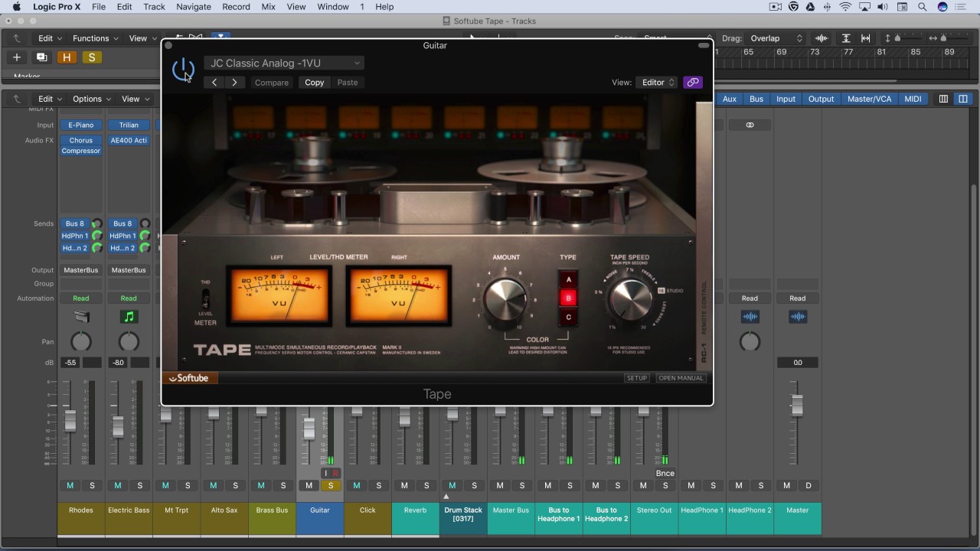Mute the Rhodes channel

(70, 485)
